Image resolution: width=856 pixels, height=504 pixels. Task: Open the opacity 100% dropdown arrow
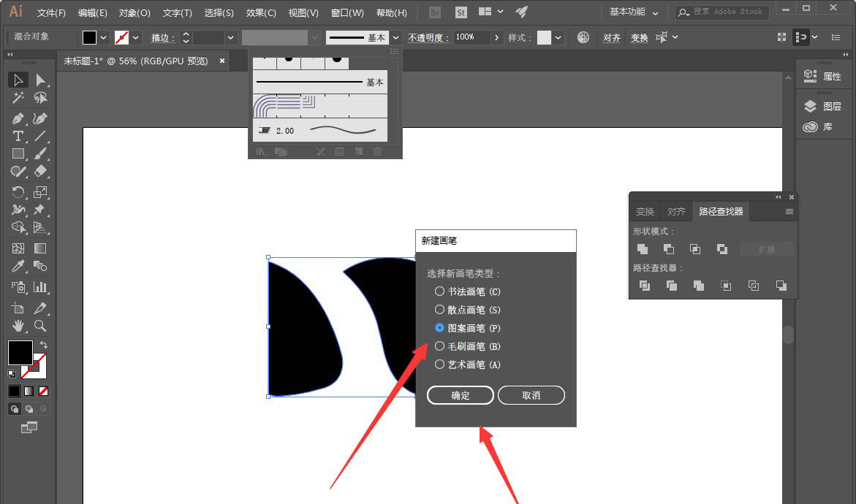pos(497,37)
